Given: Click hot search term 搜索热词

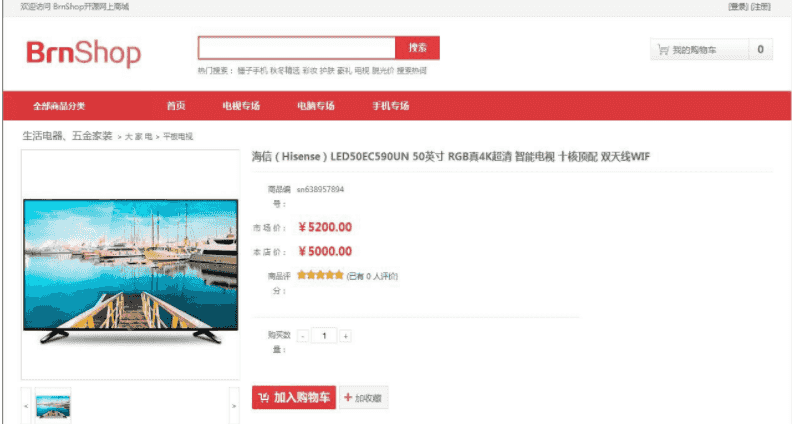Looking at the screenshot, I should (x=412, y=71).
